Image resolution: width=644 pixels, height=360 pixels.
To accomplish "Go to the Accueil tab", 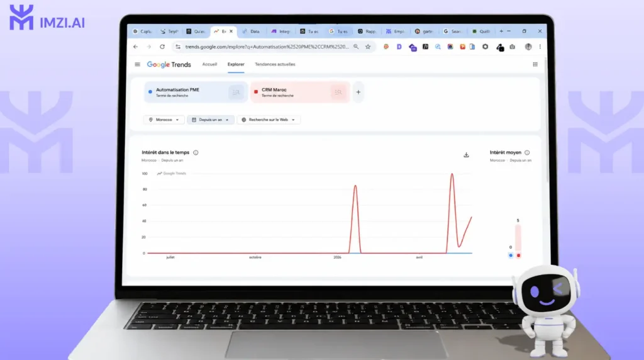I will tap(209, 64).
